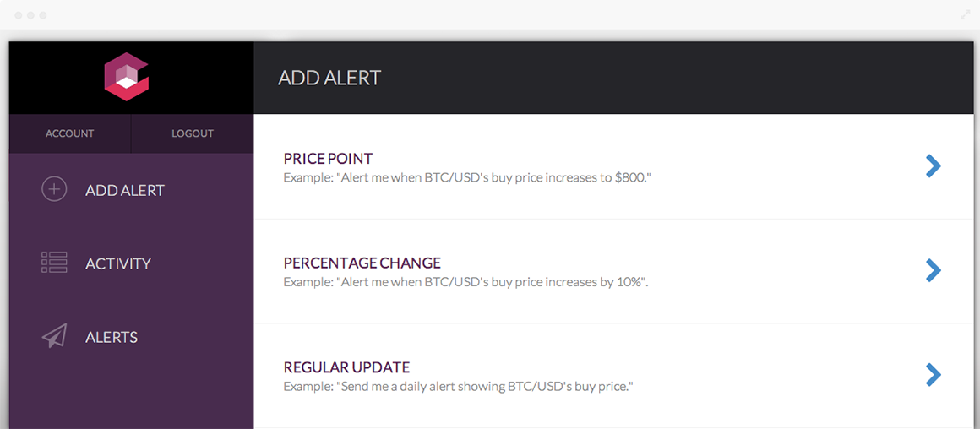
Task: Click the pink hexagon app logo
Action: click(126, 77)
